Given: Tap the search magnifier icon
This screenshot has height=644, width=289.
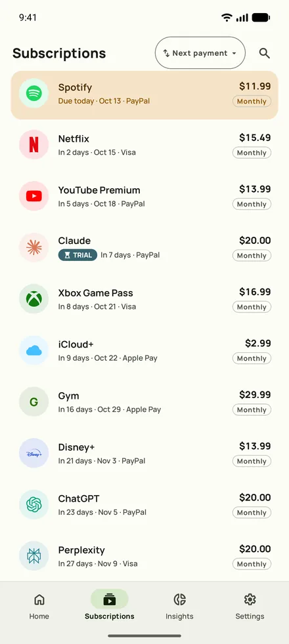Looking at the screenshot, I should pos(264,53).
